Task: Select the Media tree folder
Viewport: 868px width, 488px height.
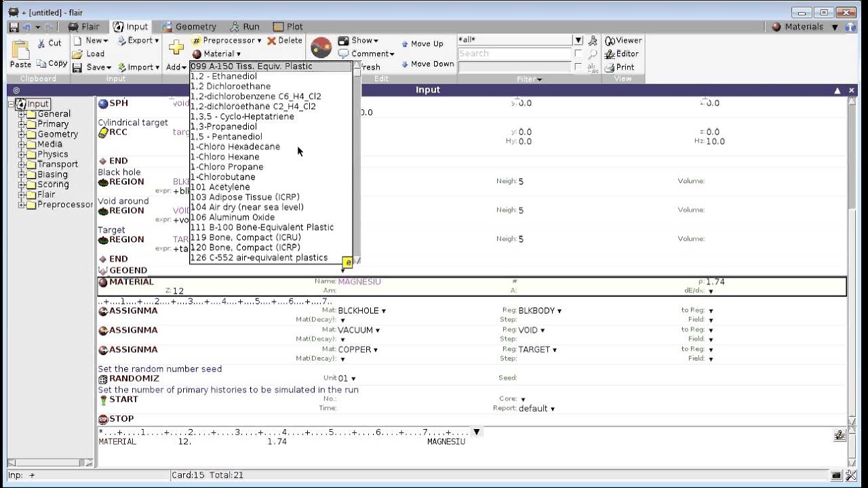Action: pyautogui.click(x=50, y=144)
